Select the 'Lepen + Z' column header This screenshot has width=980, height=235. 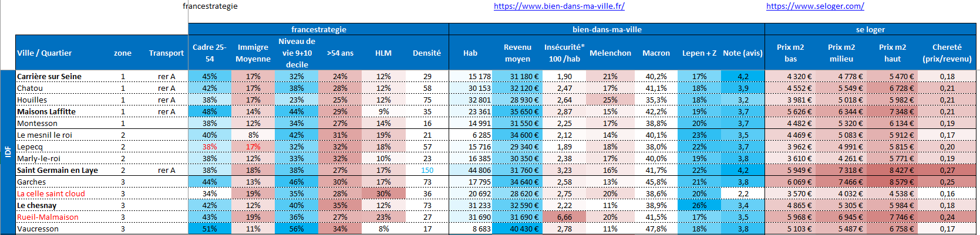(x=699, y=53)
